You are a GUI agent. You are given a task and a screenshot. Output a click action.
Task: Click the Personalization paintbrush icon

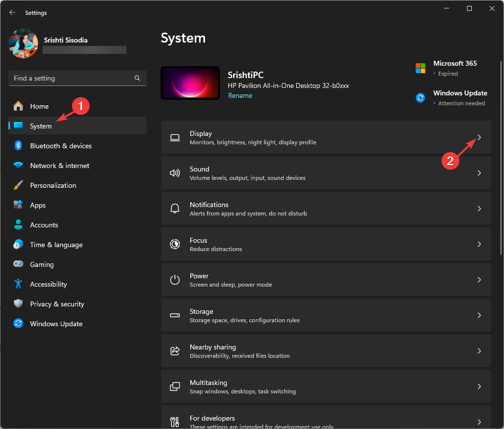(18, 185)
